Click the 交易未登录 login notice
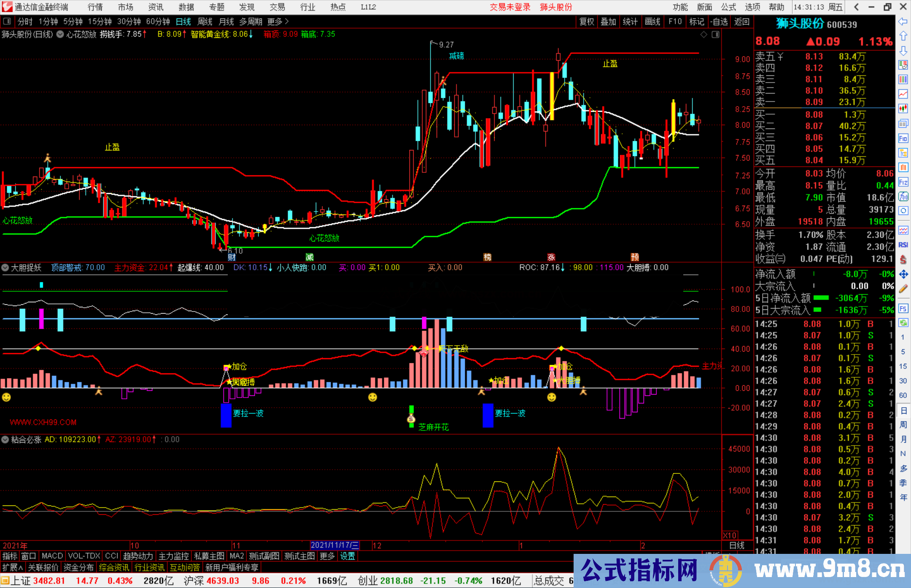This screenshot has height=588, width=911. pos(510,7)
